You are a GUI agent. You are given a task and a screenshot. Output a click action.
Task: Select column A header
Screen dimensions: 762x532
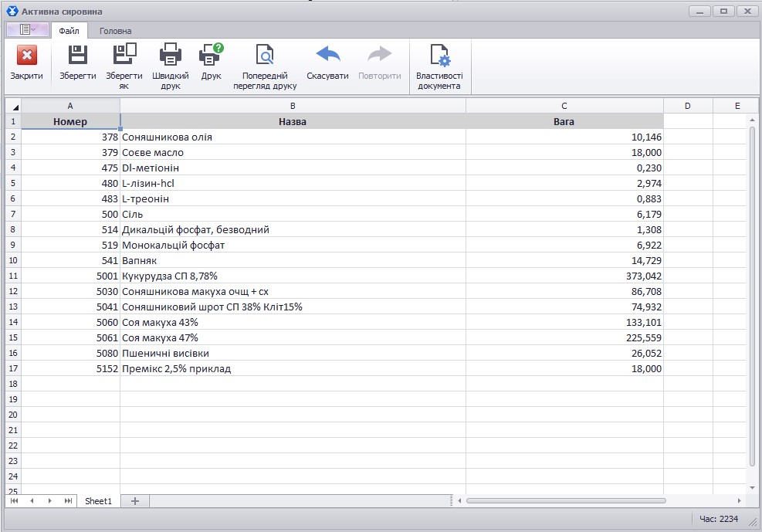point(70,106)
